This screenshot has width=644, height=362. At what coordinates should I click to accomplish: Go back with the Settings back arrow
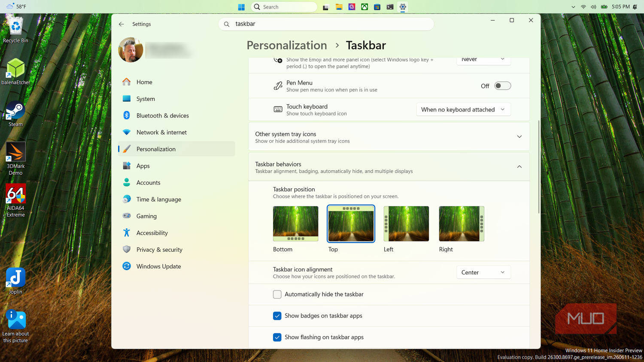tap(122, 24)
